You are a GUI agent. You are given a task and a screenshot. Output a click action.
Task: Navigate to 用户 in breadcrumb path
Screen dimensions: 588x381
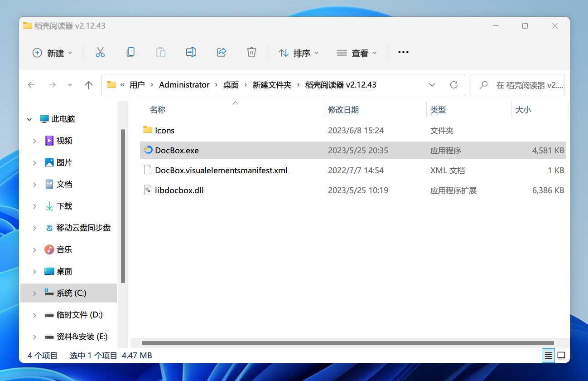pos(137,85)
